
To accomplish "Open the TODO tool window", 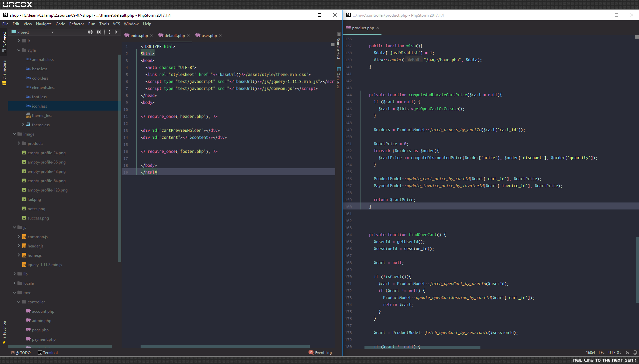I will pos(21,353).
